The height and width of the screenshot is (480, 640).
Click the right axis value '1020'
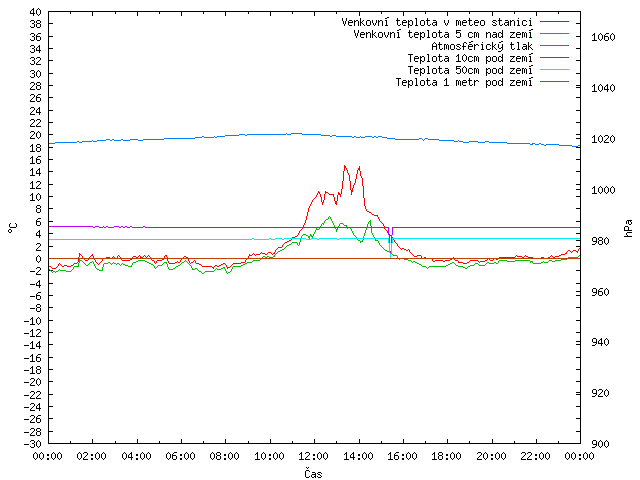(603, 139)
